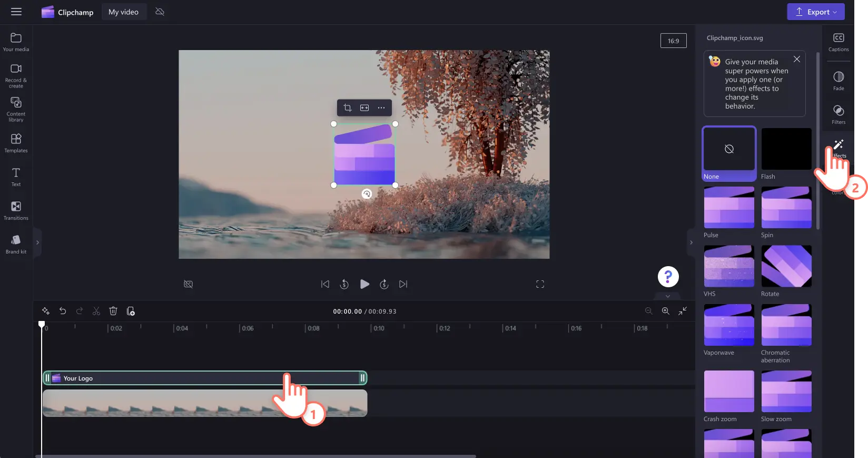This screenshot has width=868, height=458.
Task: Skip to the end of video
Action: [403, 284]
